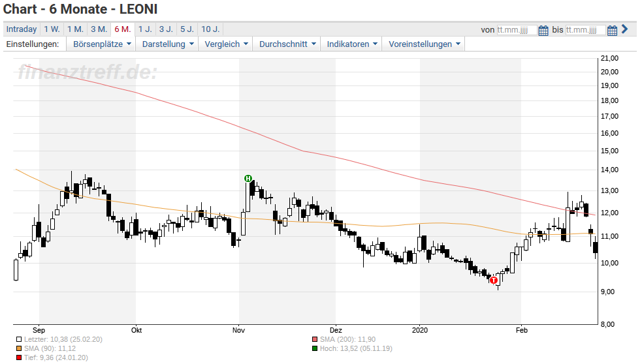This screenshot has width=642, height=364.
Task: Click the 'Dez' axis label
Action: pyautogui.click(x=336, y=330)
